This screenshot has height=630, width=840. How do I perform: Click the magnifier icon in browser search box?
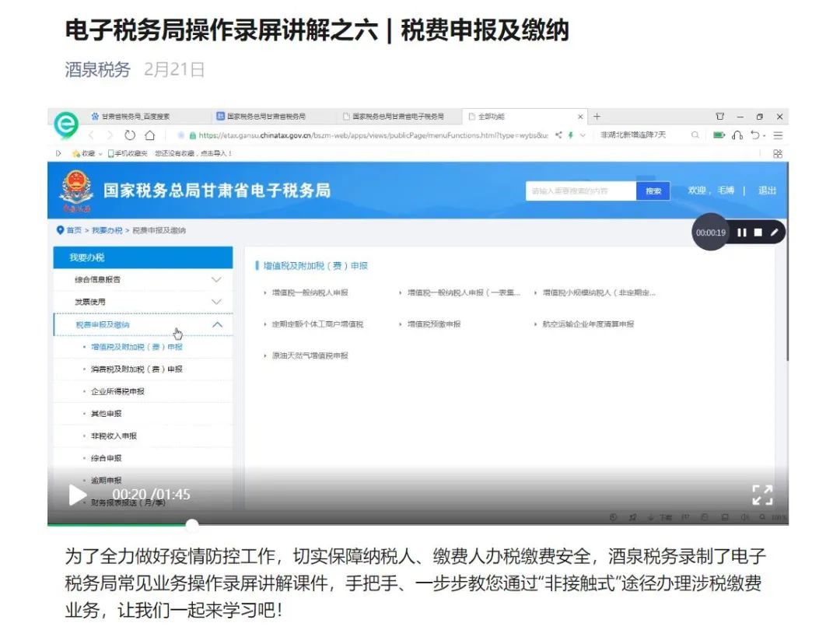tap(695, 135)
